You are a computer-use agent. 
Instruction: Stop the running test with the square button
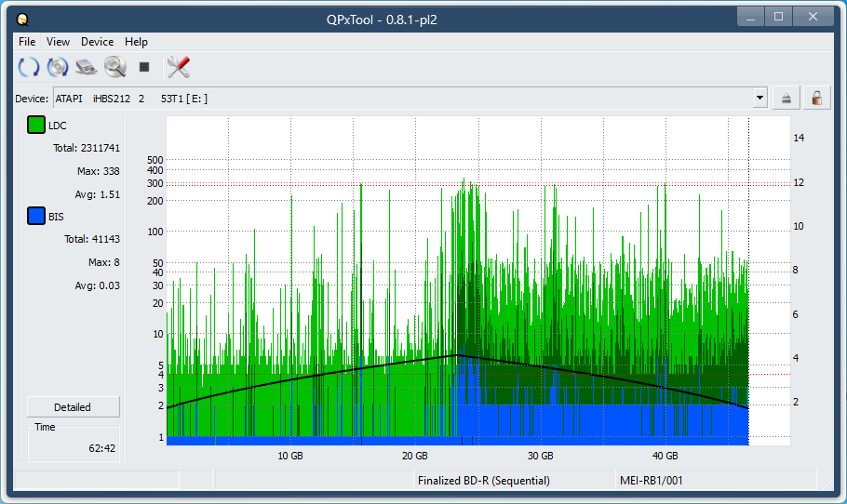click(x=144, y=67)
